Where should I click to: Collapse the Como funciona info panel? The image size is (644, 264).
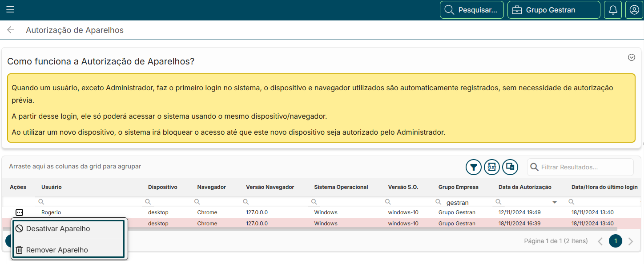tap(631, 57)
